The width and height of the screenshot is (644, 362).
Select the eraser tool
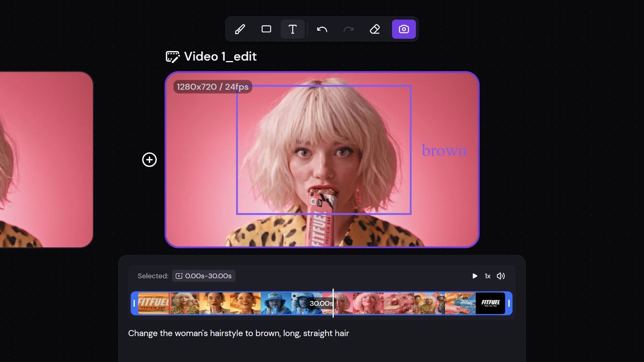[x=375, y=29]
